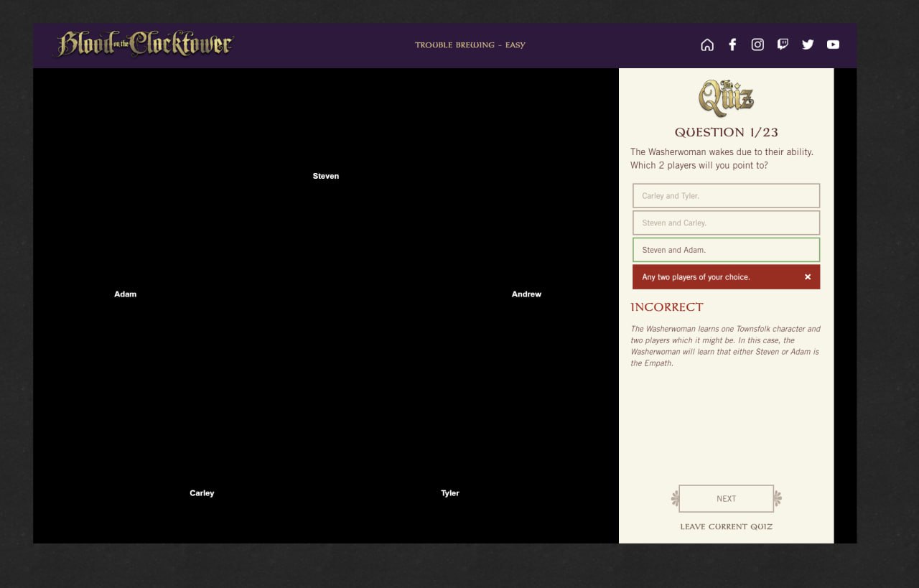Click the Home icon in header
Image resolution: width=919 pixels, height=588 pixels.
[x=707, y=45]
